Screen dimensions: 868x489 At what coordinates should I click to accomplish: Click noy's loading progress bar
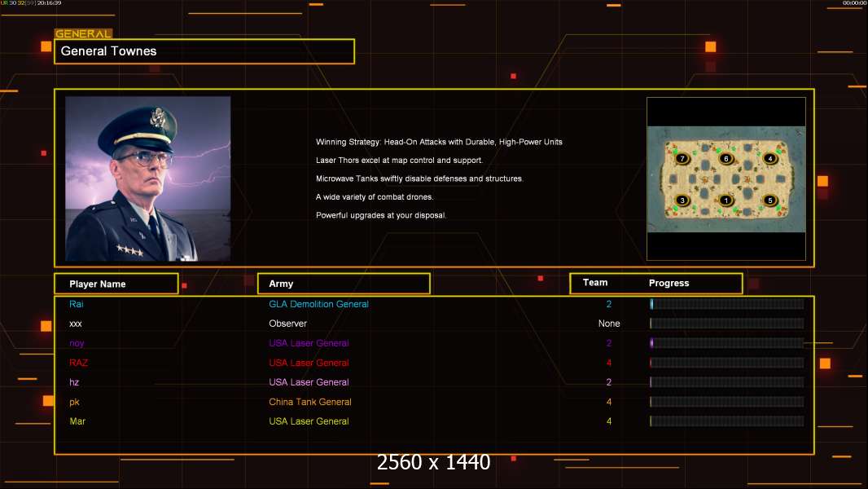(727, 343)
